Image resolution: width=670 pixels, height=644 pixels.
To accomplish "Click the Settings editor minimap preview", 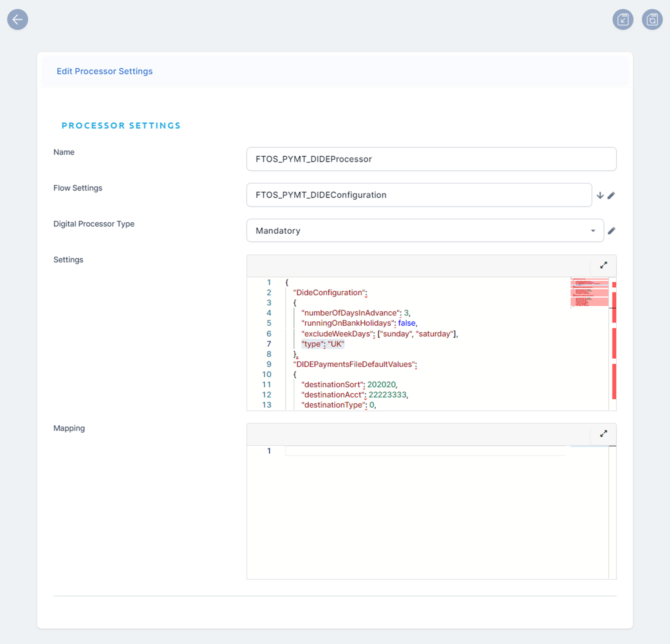I will (x=589, y=293).
